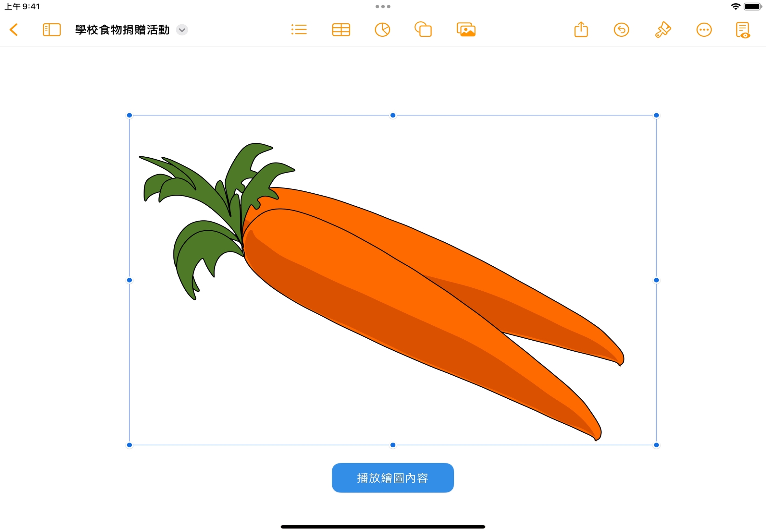The image size is (766, 532).
Task: Tap the Undo button
Action: tap(621, 30)
